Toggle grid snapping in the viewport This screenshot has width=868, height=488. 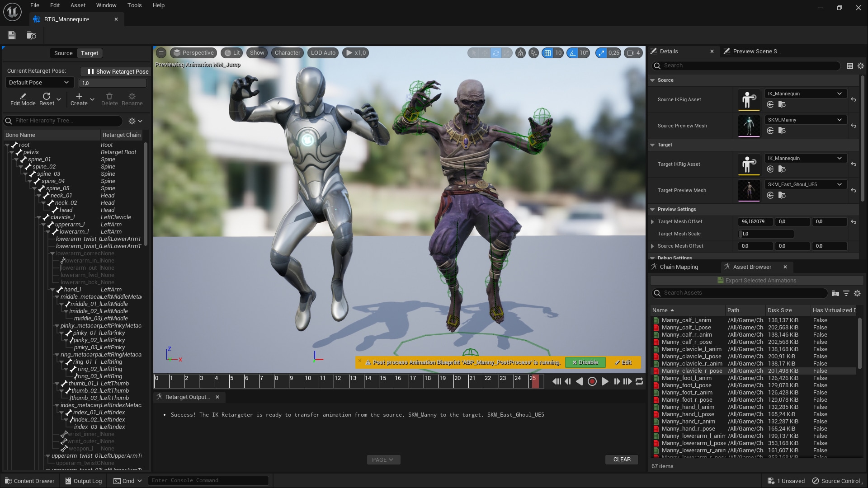(547, 53)
